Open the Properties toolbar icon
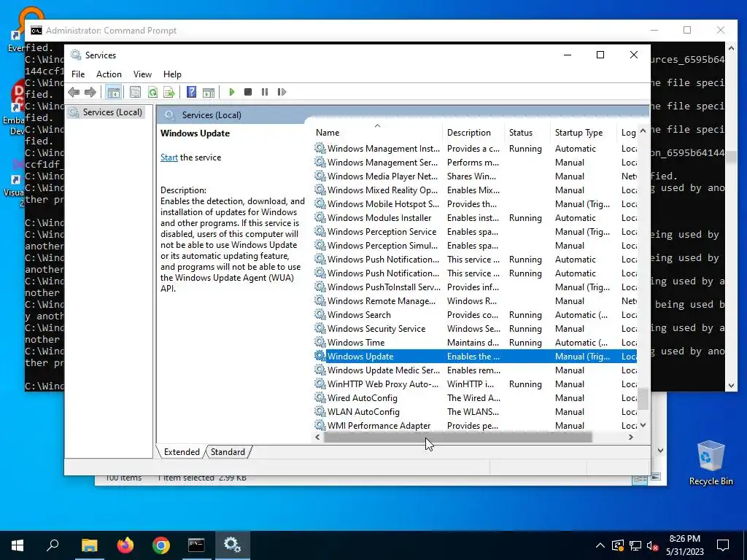The width and height of the screenshot is (747, 560). [x=135, y=92]
